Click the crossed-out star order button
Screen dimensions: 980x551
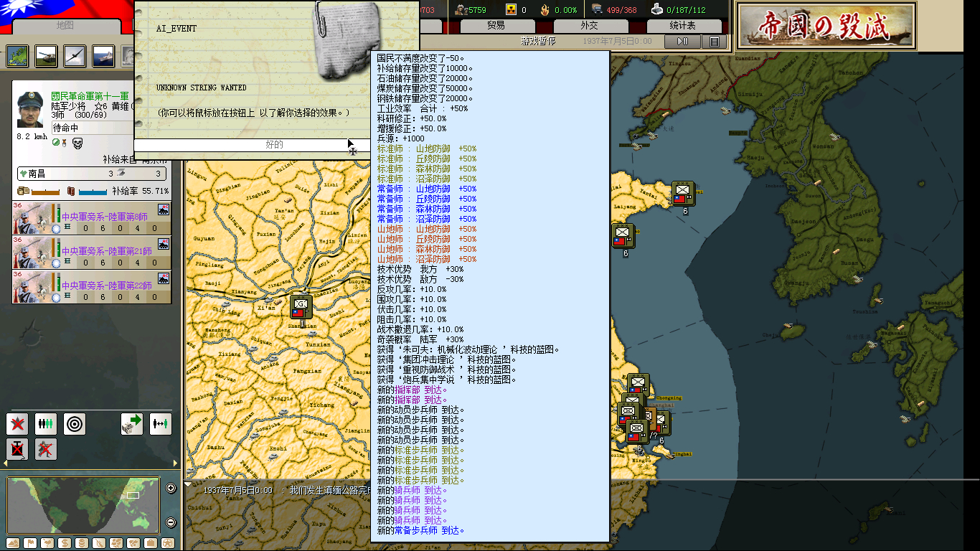(17, 424)
